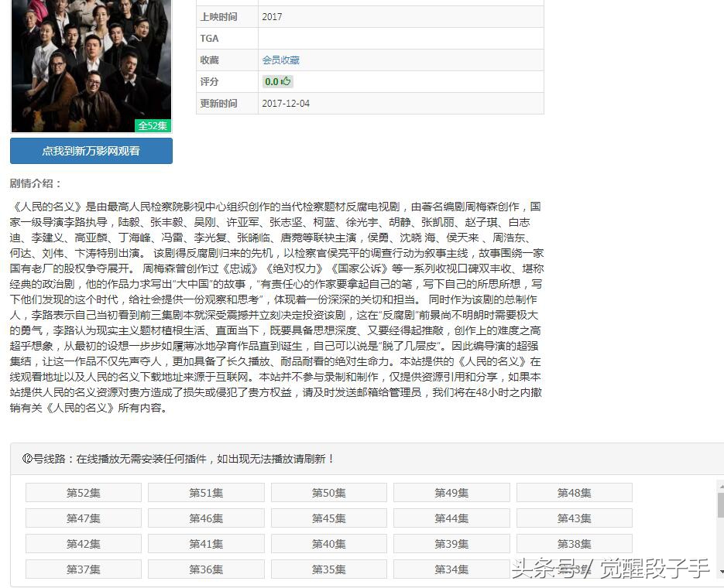
Task: Play episode 第40集
Action: 328,543
